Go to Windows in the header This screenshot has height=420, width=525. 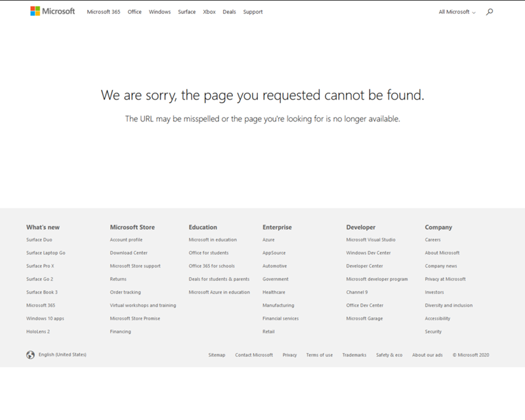pyautogui.click(x=159, y=12)
